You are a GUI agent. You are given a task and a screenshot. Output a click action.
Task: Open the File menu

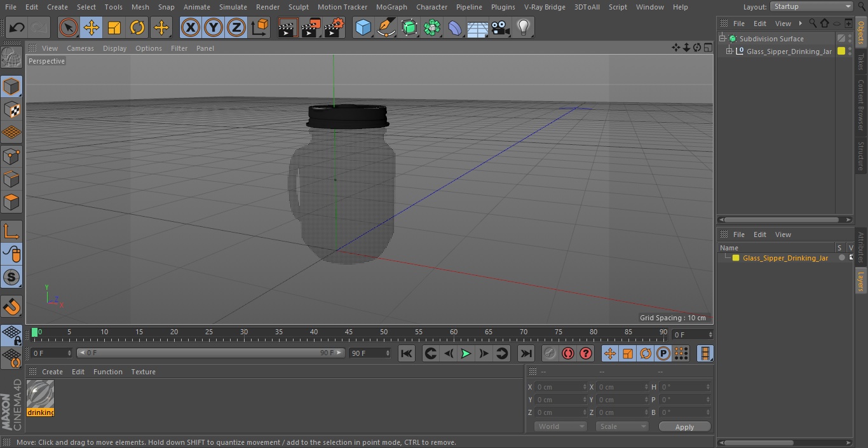click(x=10, y=7)
